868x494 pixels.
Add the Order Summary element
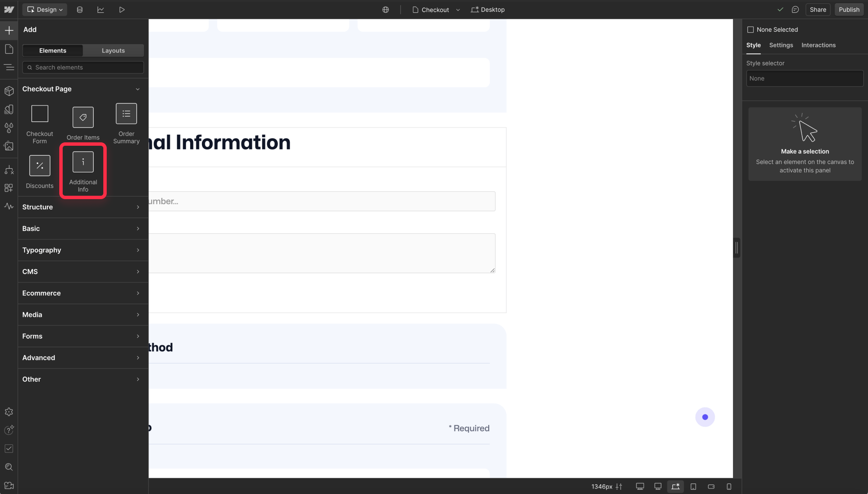click(126, 124)
